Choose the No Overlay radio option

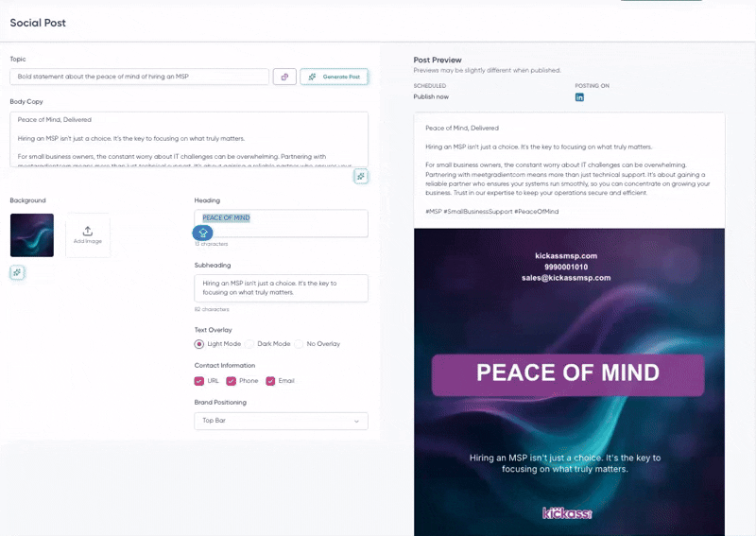pyautogui.click(x=300, y=344)
